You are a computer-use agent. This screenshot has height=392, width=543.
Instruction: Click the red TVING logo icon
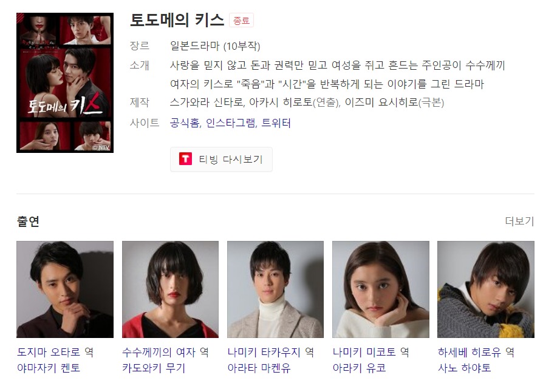(x=185, y=159)
